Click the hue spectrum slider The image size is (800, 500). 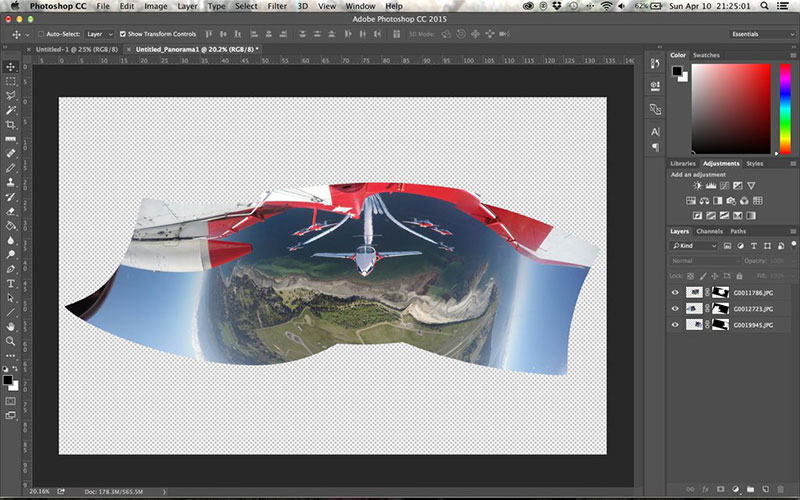point(785,108)
